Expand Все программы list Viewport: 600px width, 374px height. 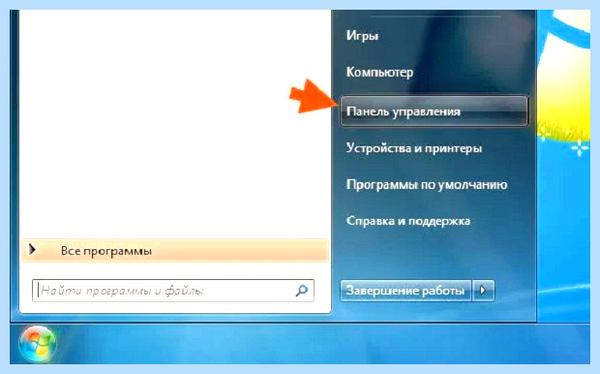pyautogui.click(x=175, y=251)
